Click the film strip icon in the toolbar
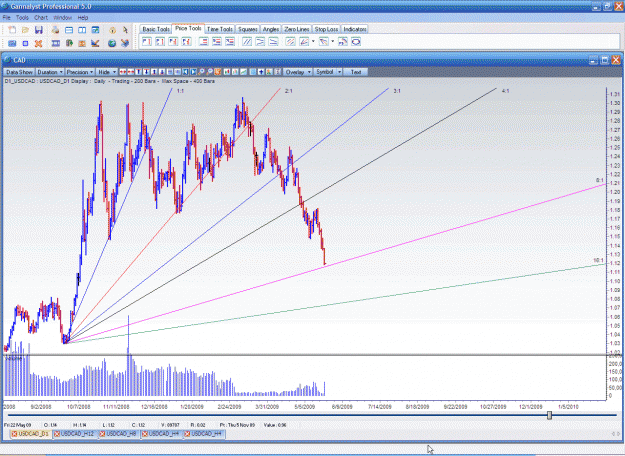This screenshot has height=456, width=625. click(56, 43)
